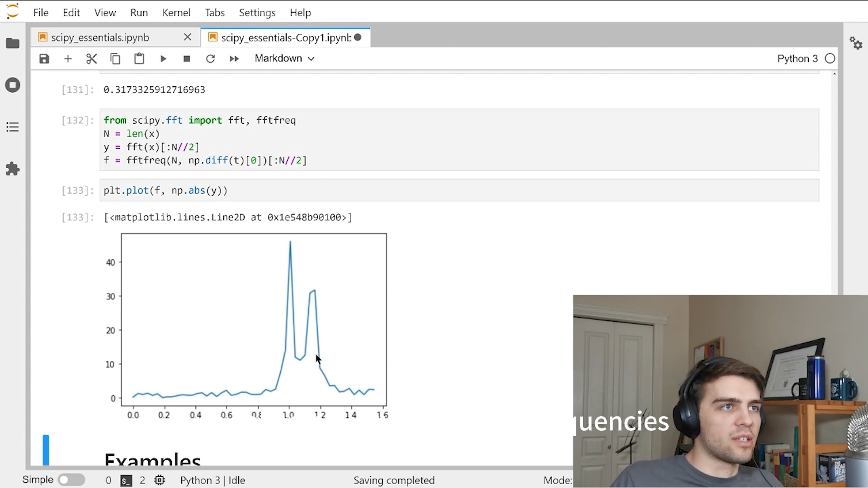Interrupt the kernel with the stop icon

187,59
